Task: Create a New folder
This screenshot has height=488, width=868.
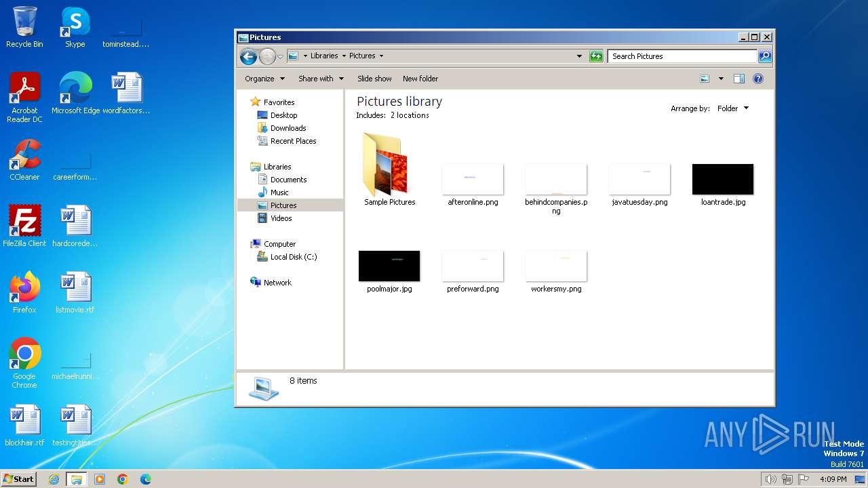Action: pyautogui.click(x=420, y=79)
